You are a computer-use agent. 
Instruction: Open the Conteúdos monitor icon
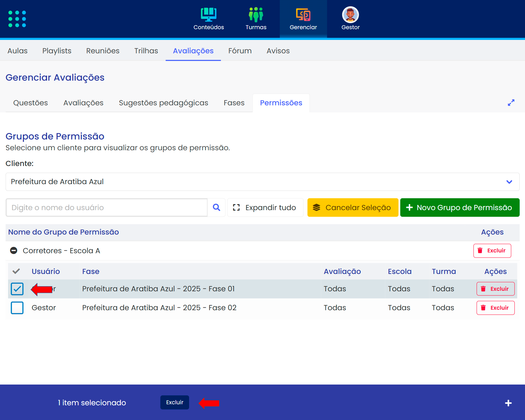click(209, 14)
